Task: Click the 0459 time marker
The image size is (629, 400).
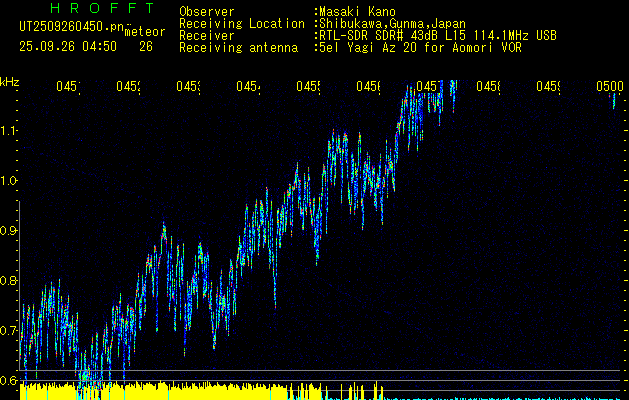Action: click(x=548, y=86)
